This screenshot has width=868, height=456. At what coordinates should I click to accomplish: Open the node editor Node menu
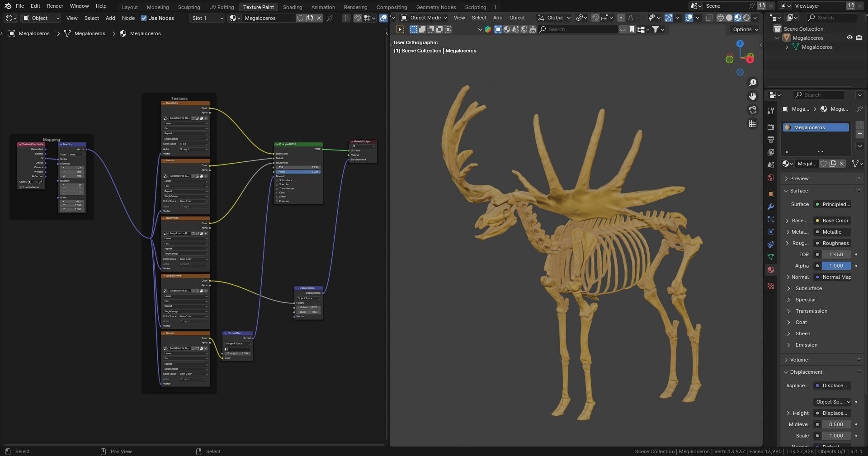point(128,18)
